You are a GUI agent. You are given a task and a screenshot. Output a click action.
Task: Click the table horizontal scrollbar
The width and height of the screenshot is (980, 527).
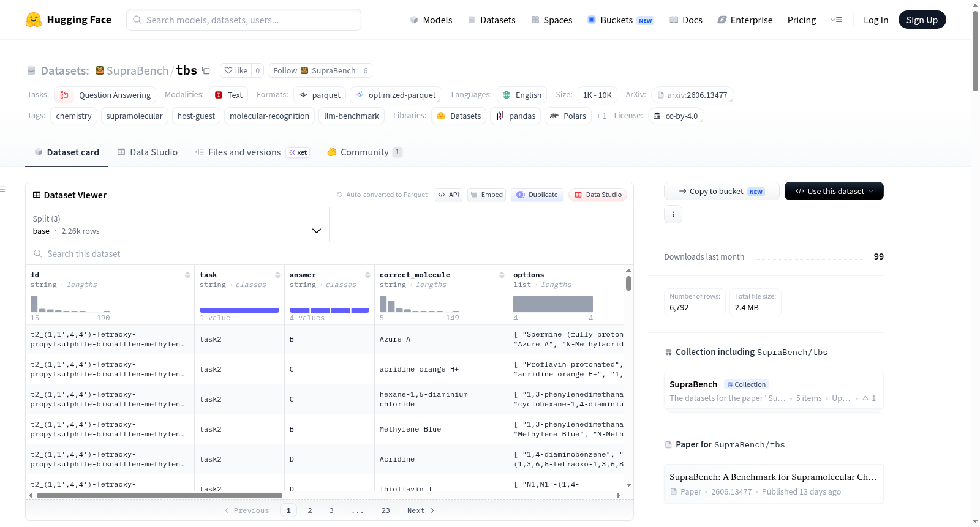click(x=159, y=495)
